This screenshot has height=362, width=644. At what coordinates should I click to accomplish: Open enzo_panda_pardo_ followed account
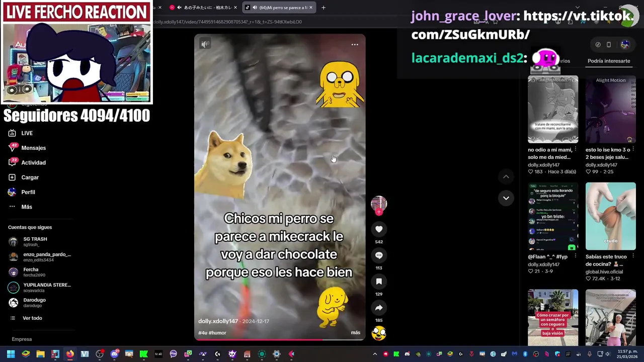tap(40, 257)
